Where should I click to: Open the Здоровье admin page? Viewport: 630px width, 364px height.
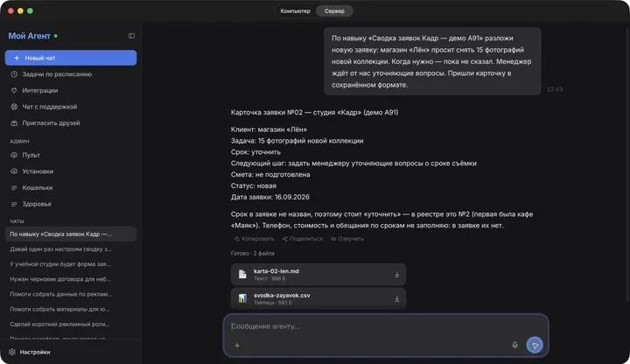tap(71, 204)
